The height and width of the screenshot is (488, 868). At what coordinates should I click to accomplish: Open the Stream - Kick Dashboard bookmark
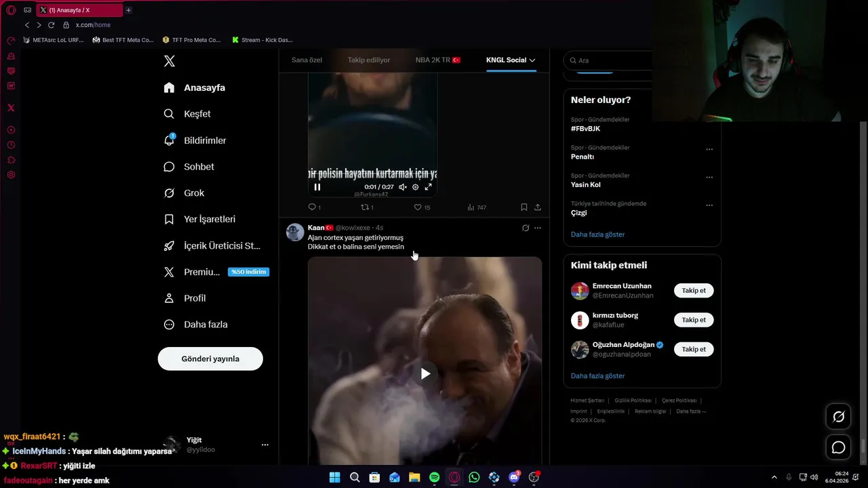262,40
